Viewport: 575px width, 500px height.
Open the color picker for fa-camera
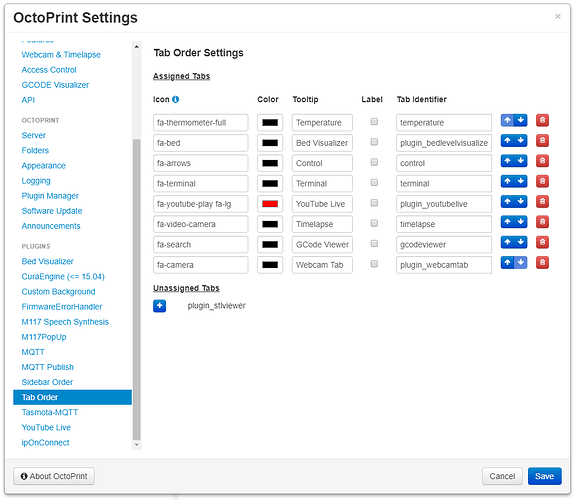pyautogui.click(x=270, y=265)
